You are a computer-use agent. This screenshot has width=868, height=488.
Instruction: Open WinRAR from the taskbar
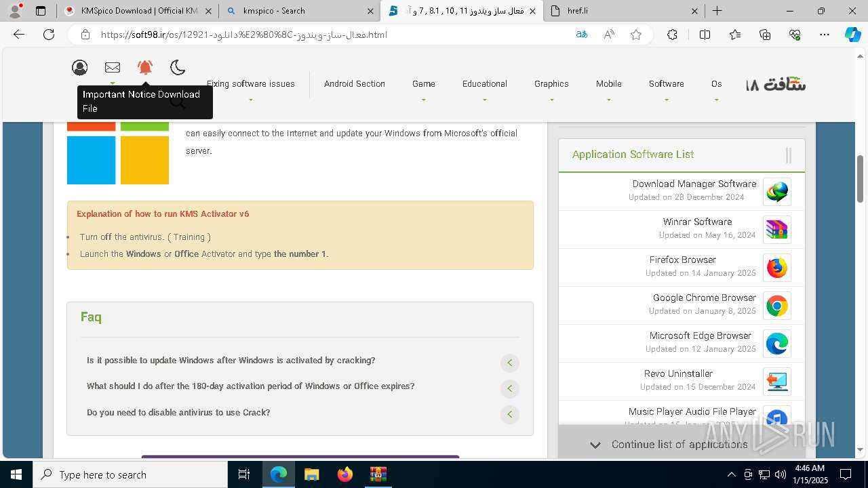[x=378, y=474]
